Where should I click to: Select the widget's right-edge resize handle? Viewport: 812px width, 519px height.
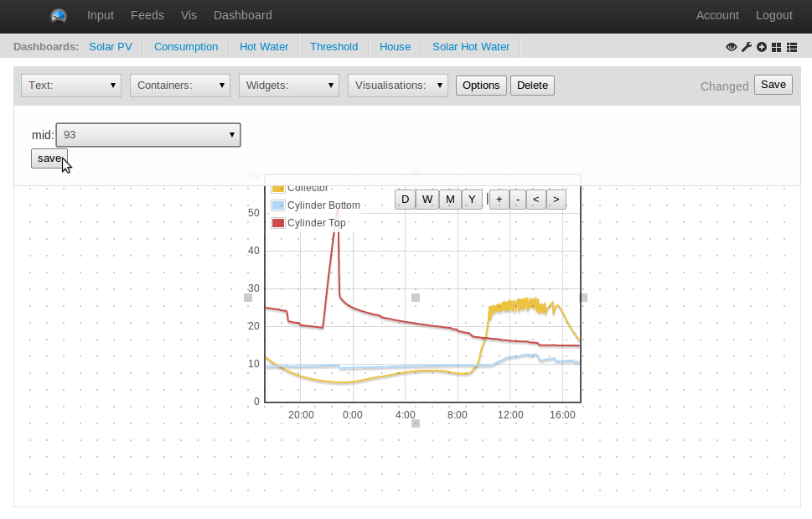coord(583,298)
